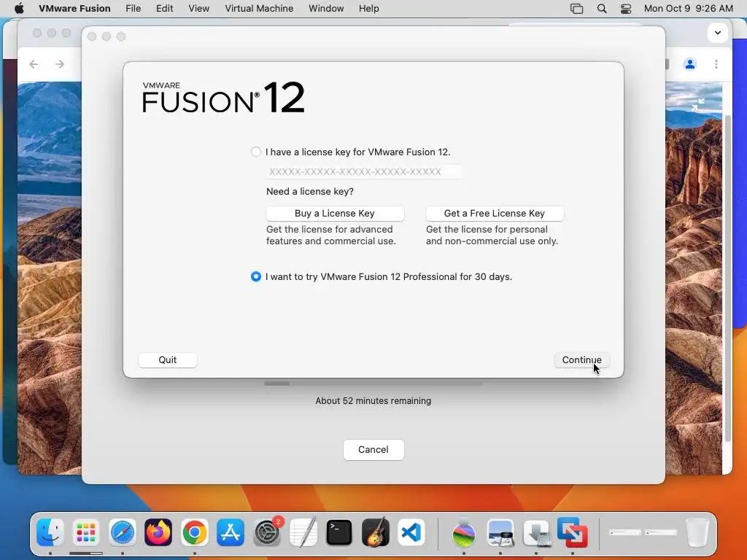This screenshot has width=747, height=560.
Task: Open the File menu
Action: coord(133,8)
